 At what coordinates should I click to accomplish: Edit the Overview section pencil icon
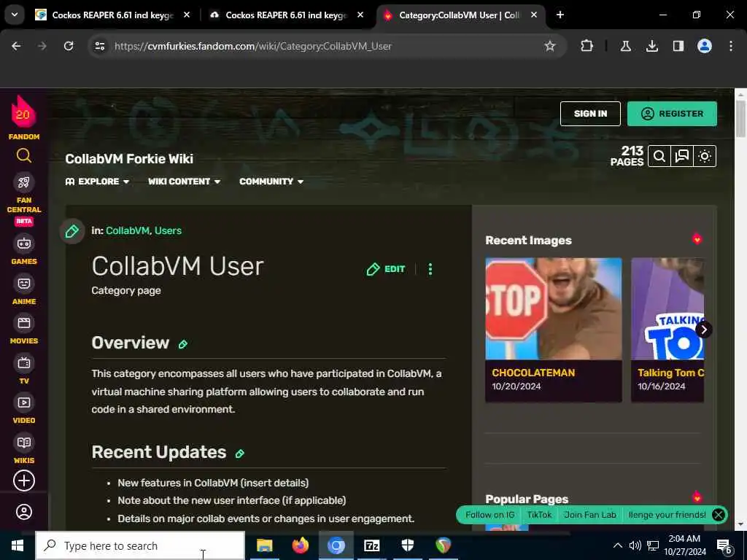pos(183,344)
